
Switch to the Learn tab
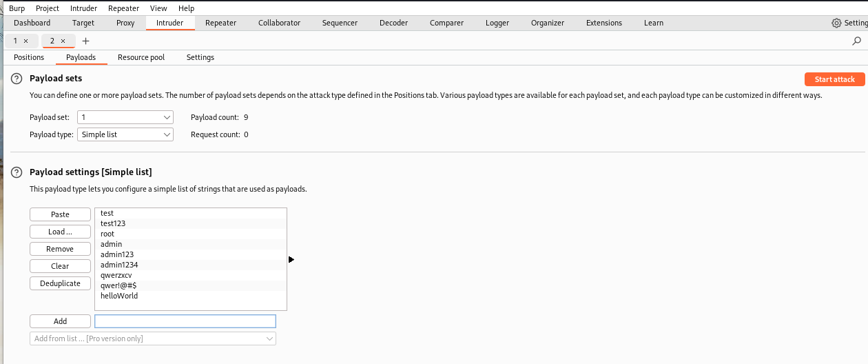tap(654, 23)
